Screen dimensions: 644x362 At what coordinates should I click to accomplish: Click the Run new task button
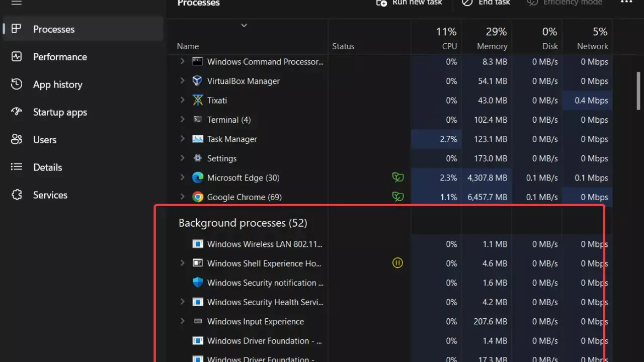pos(409,3)
